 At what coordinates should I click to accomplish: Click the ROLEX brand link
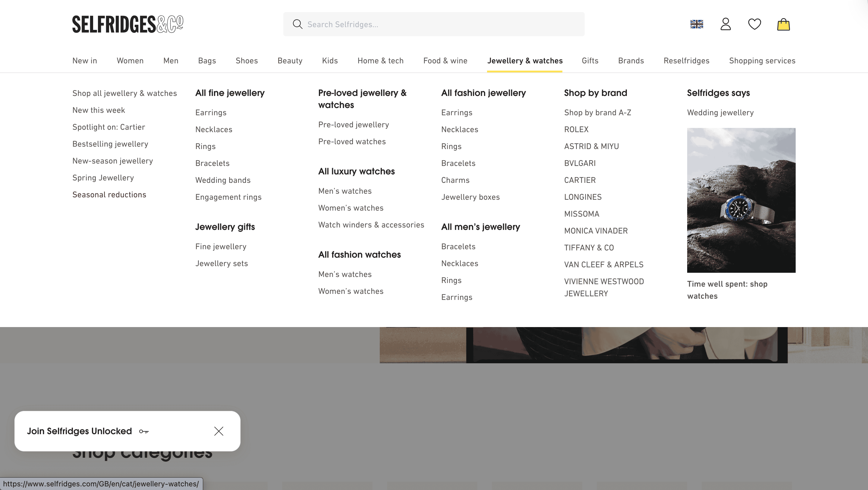coord(576,129)
